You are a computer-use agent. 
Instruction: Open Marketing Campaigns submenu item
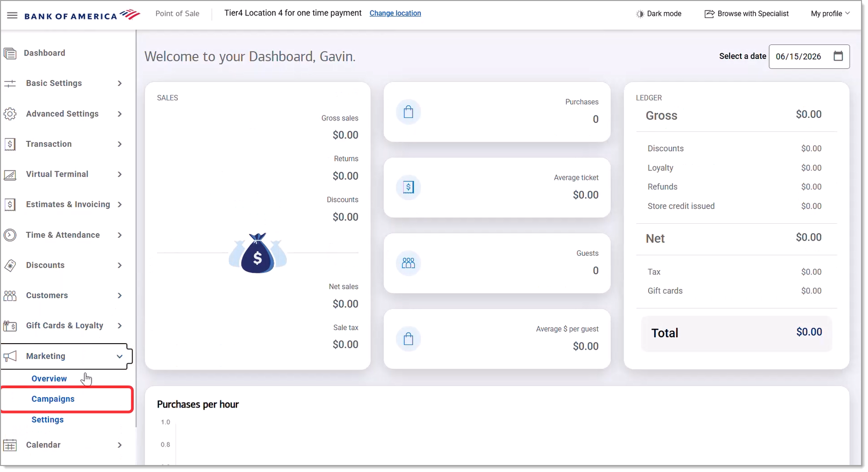[53, 399]
